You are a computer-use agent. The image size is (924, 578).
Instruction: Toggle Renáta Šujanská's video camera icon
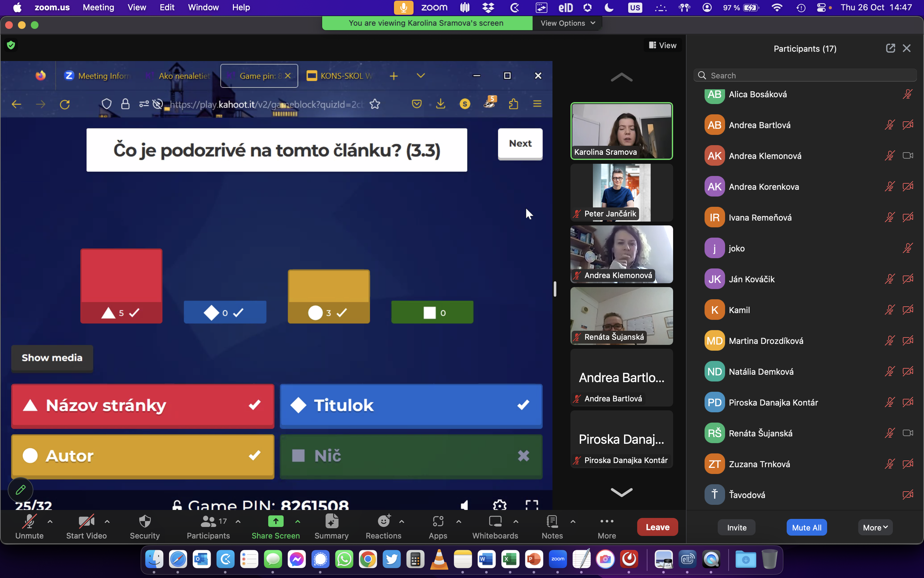pyautogui.click(x=908, y=433)
